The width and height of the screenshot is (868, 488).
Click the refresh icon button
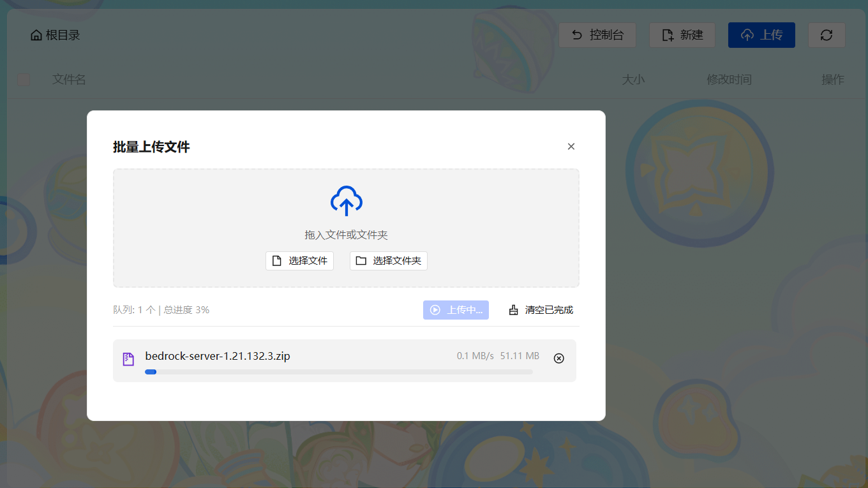[827, 35]
